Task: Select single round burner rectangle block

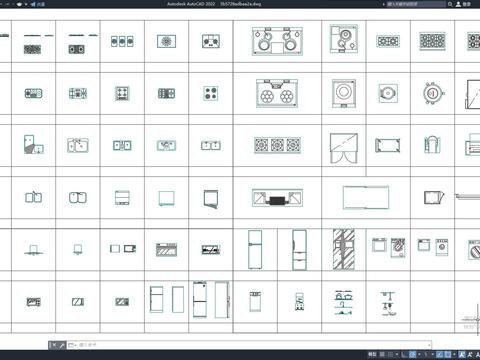Action: [166, 41]
